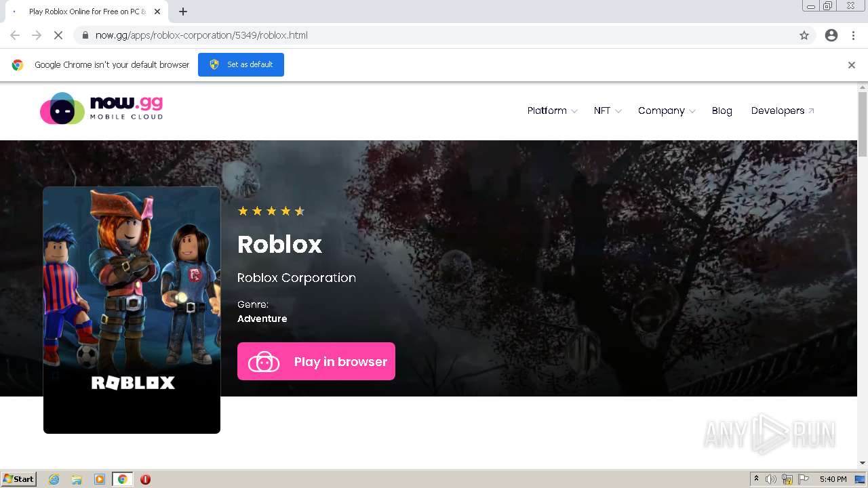Click the scrollbar down arrow
Viewport: 868px width, 488px height.
coord(863,463)
